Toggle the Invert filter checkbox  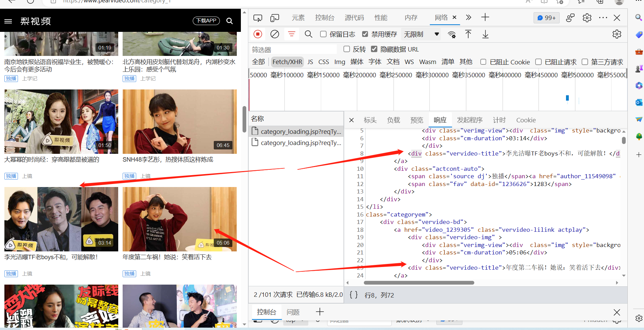pyautogui.click(x=347, y=49)
